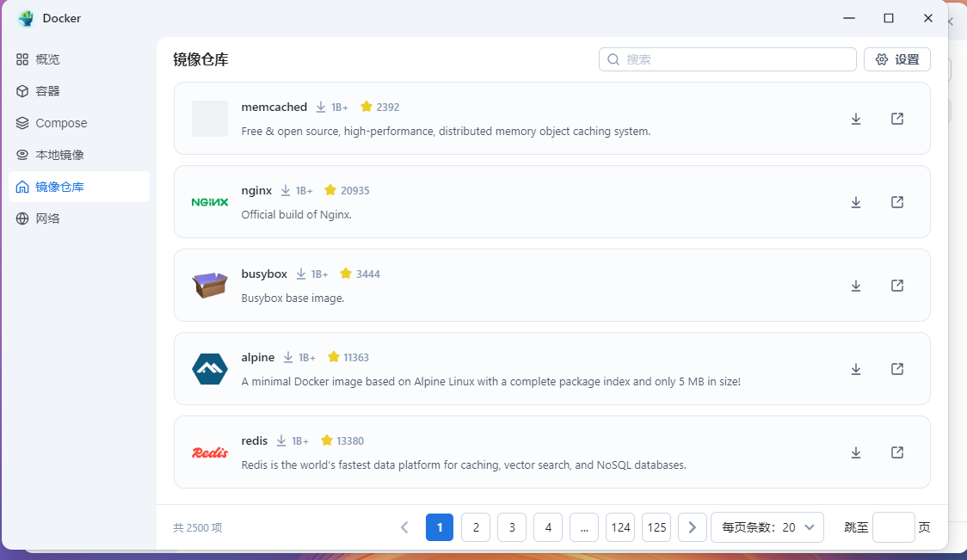The image size is (967, 560).
Task: Click the busybox download icon
Action: click(x=856, y=286)
